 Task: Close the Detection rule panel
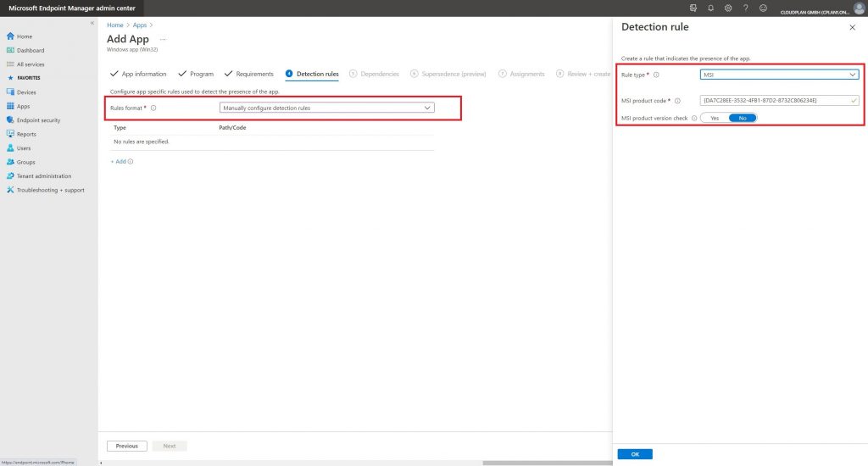pyautogui.click(x=852, y=27)
